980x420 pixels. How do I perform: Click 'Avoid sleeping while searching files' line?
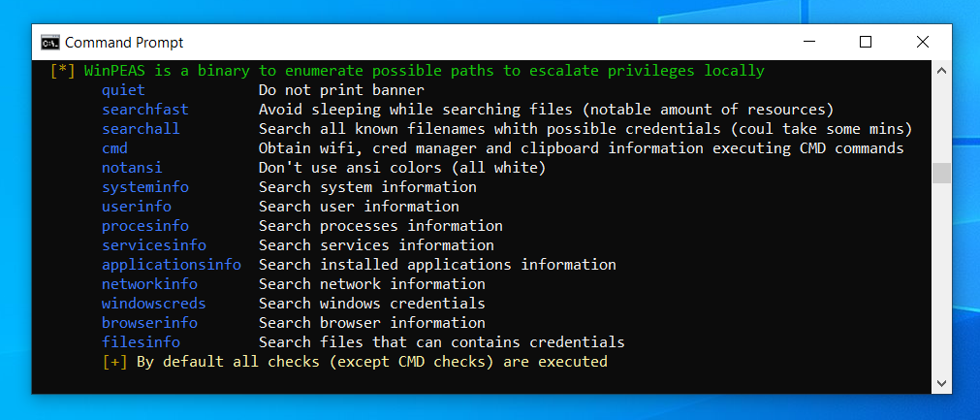coord(547,110)
